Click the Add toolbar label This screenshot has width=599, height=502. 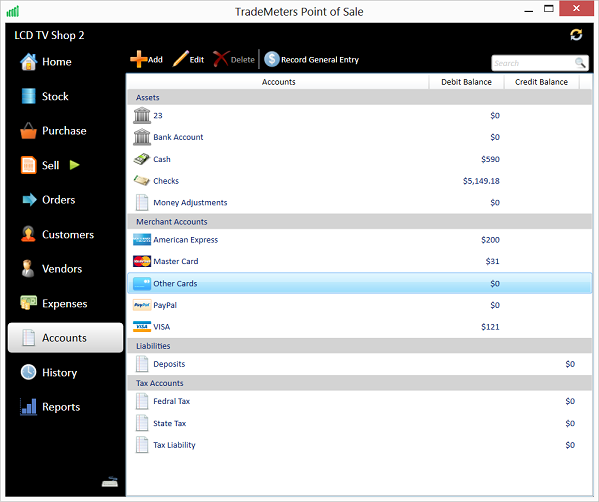155,60
